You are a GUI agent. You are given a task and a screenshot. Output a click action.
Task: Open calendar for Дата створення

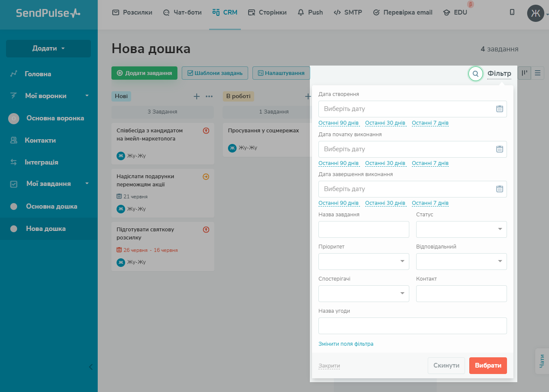click(x=499, y=109)
